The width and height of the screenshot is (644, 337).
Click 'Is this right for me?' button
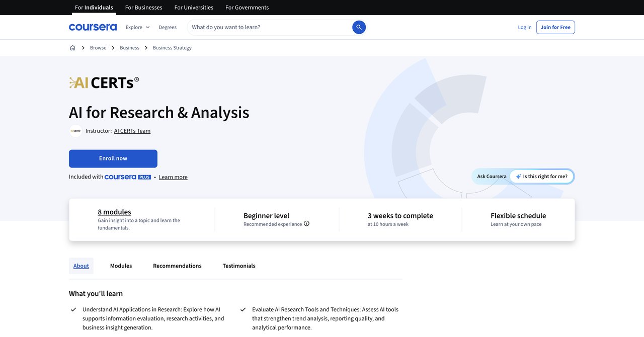(x=542, y=177)
